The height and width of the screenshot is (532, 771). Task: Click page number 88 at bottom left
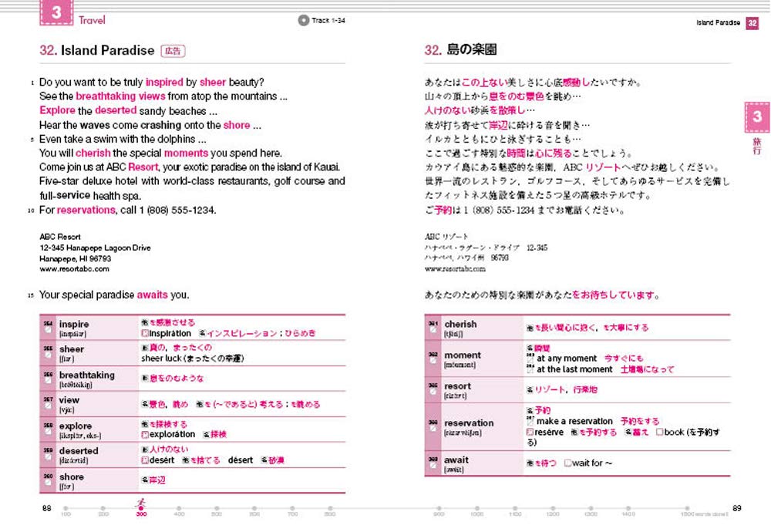coord(47,508)
